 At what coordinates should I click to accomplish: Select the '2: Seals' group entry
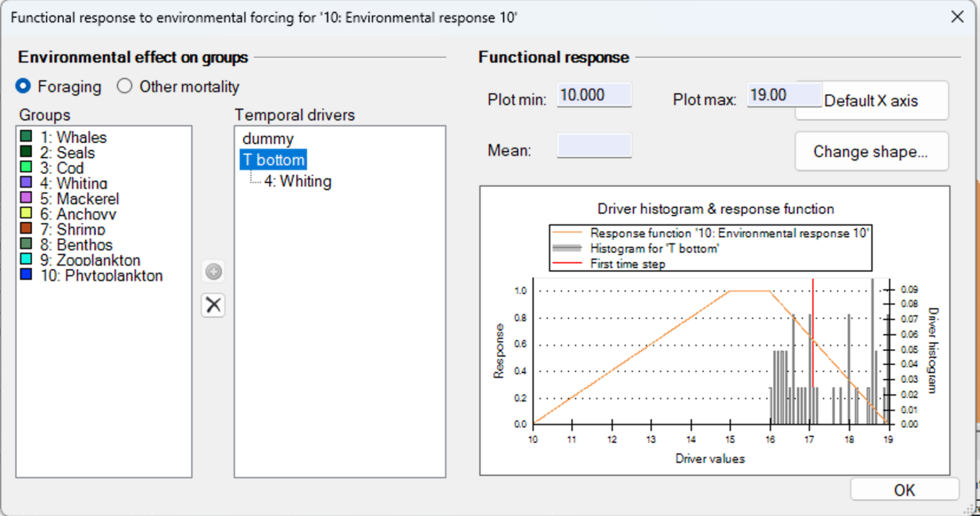coord(66,152)
